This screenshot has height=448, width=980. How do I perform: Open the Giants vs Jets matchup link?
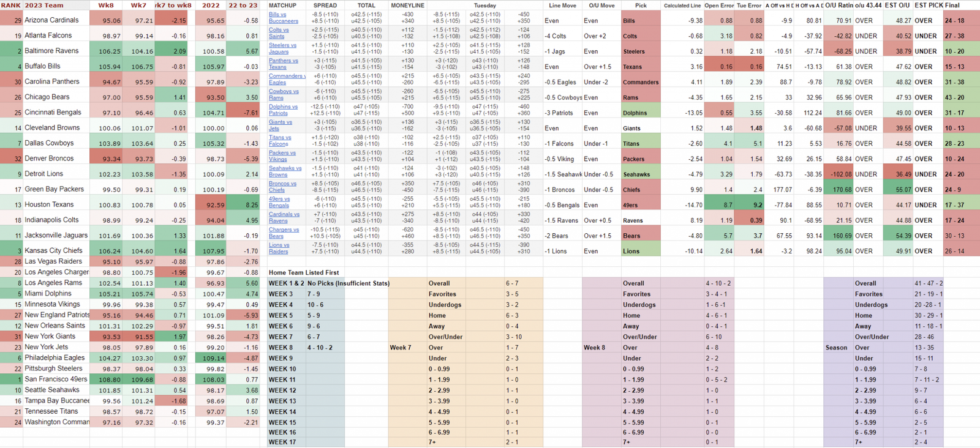pos(280,125)
